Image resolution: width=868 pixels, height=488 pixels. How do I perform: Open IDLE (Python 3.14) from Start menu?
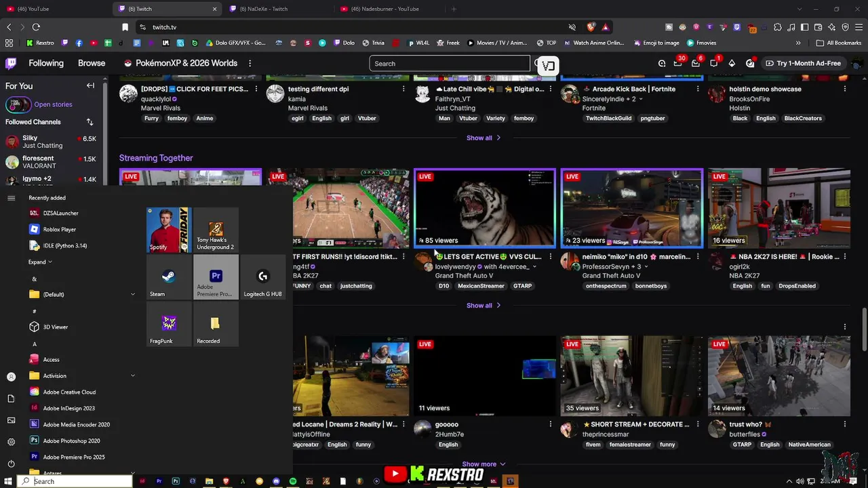point(65,245)
